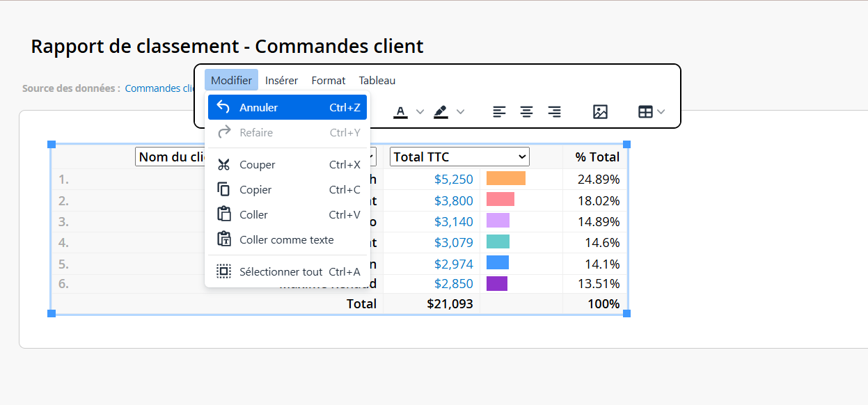Click the % Total column header
Image resolution: width=868 pixels, height=405 pixels.
pyautogui.click(x=597, y=157)
